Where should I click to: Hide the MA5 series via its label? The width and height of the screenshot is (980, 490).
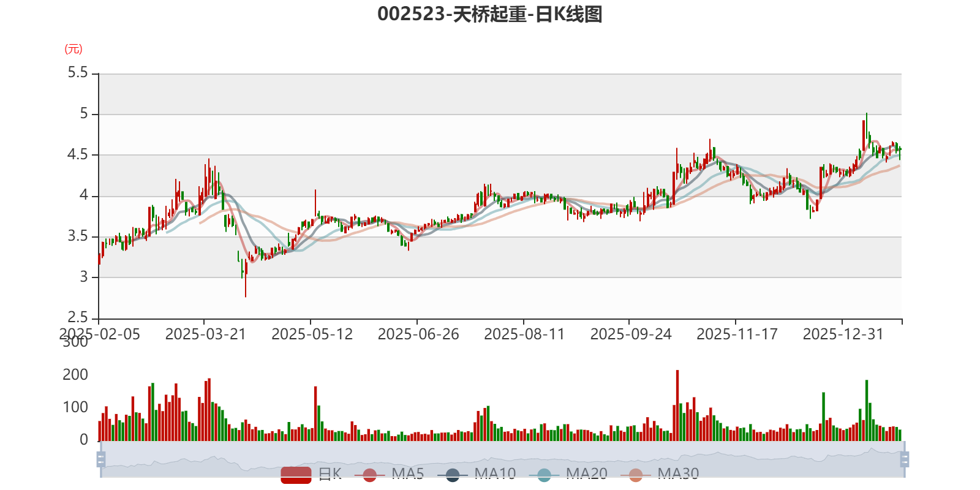408,473
